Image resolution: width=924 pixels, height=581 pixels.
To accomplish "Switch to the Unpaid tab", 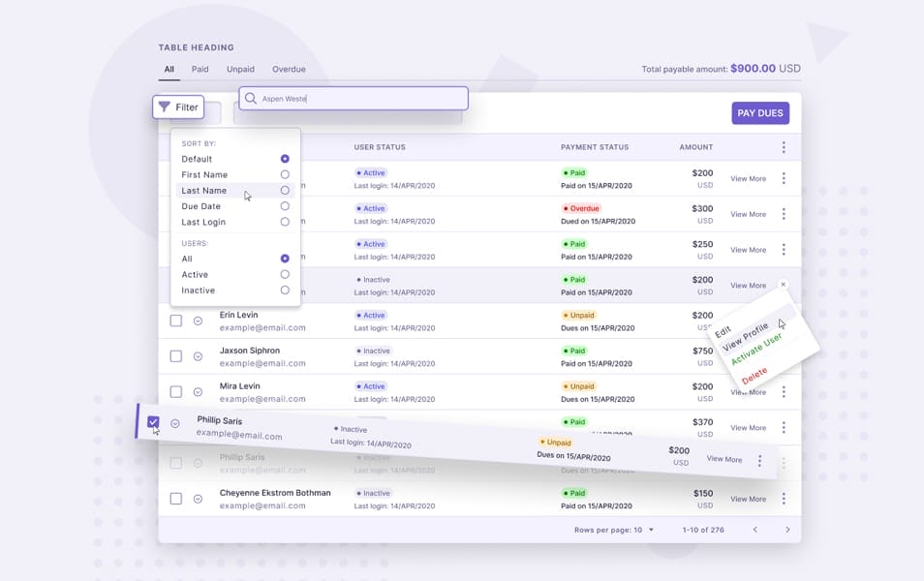I will [x=239, y=69].
